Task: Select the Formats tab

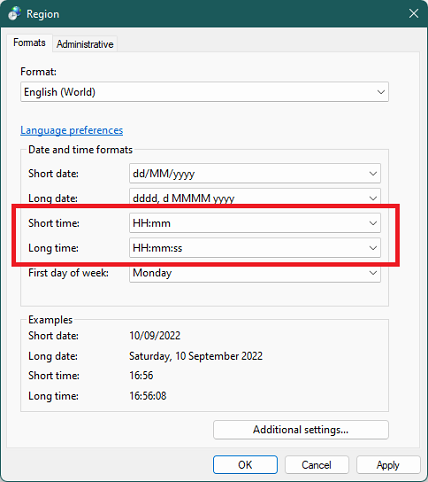Action: [29, 43]
